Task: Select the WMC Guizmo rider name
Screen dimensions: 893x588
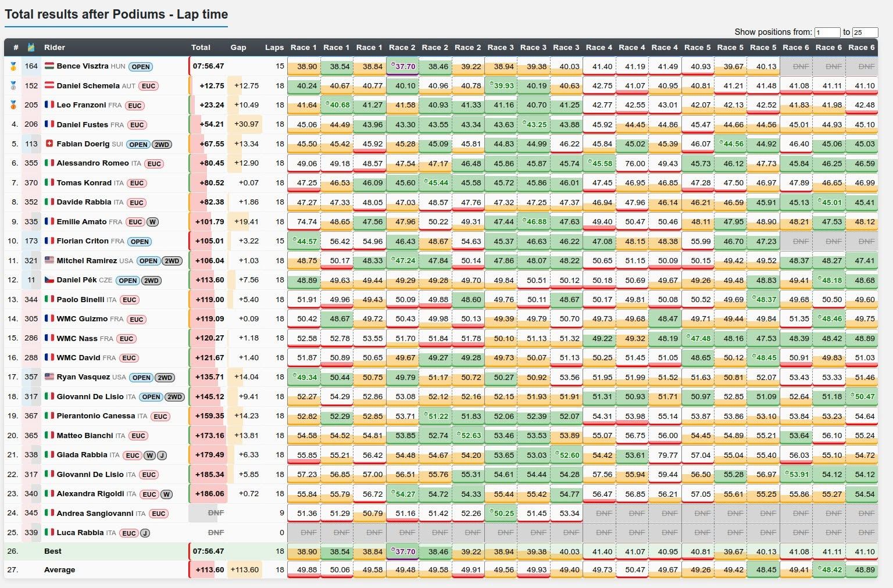Action: tap(82, 318)
